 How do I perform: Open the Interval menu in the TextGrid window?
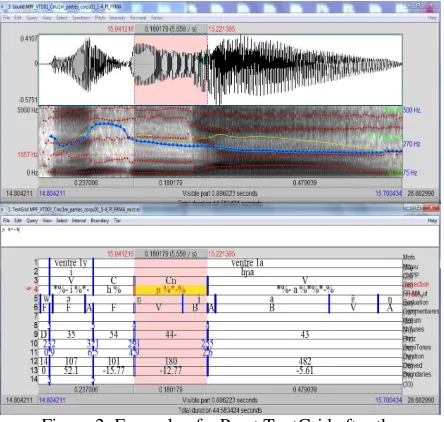click(x=79, y=220)
